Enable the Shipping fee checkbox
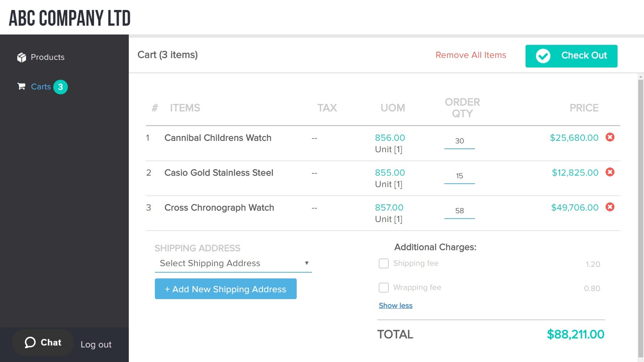This screenshot has height=362, width=644. pos(383,263)
